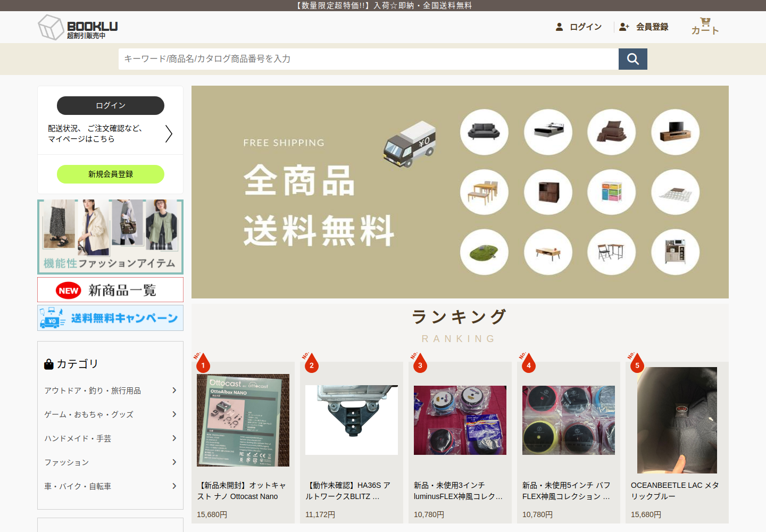Expand ゲーム・おもちゃ・グッズ category arrow
Image resolution: width=766 pixels, height=532 pixels.
click(174, 414)
